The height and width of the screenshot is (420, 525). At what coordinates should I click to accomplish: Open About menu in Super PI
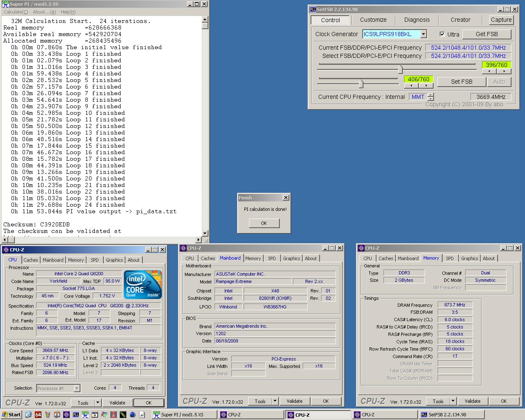pyautogui.click(x=44, y=12)
